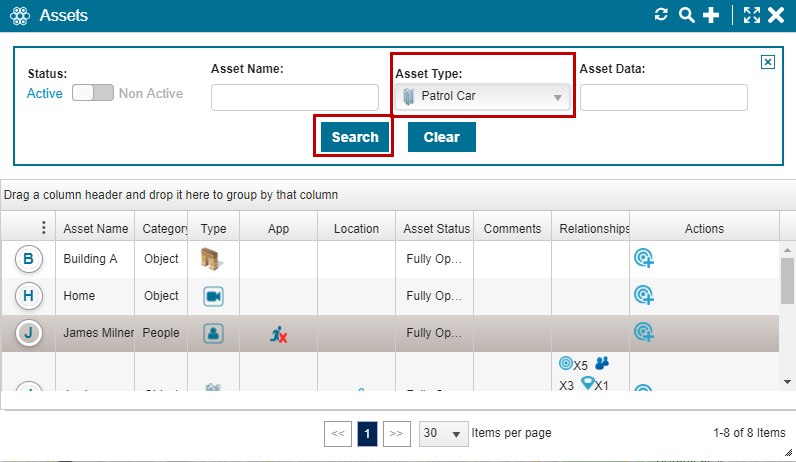Open the column options menu (three dots)
This screenshot has height=462, width=796.
pyautogui.click(x=43, y=228)
